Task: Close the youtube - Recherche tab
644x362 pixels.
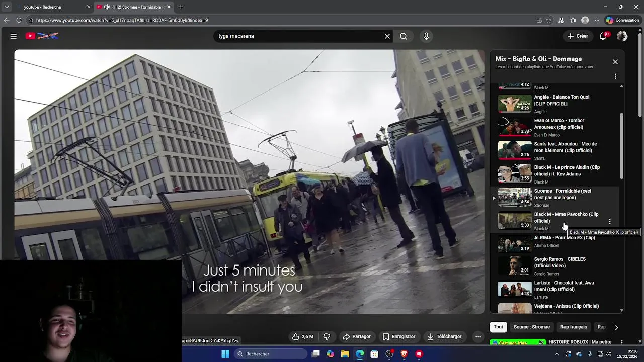Action: tap(89, 7)
